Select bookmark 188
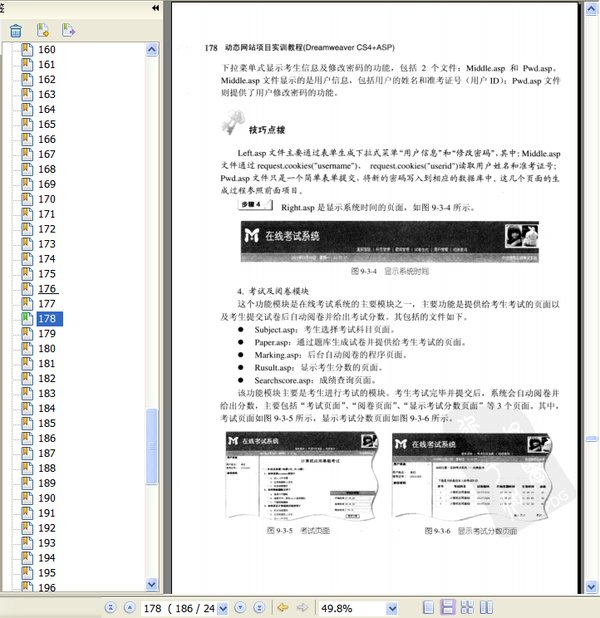 tap(47, 468)
